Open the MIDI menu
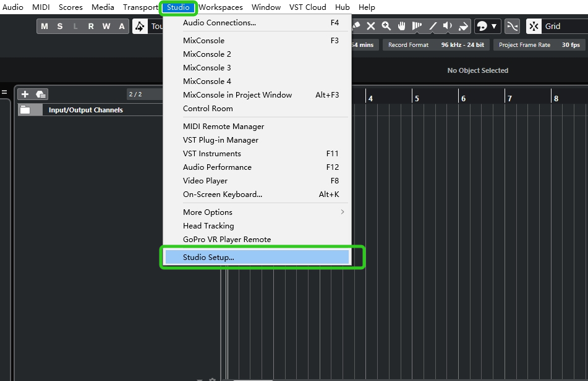Viewport: 588px width, 381px height. tap(41, 7)
